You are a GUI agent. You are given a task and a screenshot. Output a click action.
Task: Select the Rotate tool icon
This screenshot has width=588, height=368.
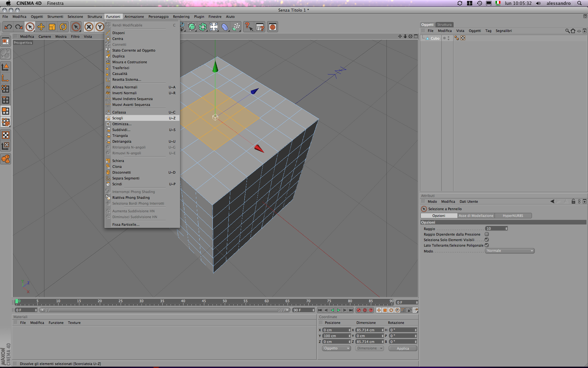(x=63, y=27)
